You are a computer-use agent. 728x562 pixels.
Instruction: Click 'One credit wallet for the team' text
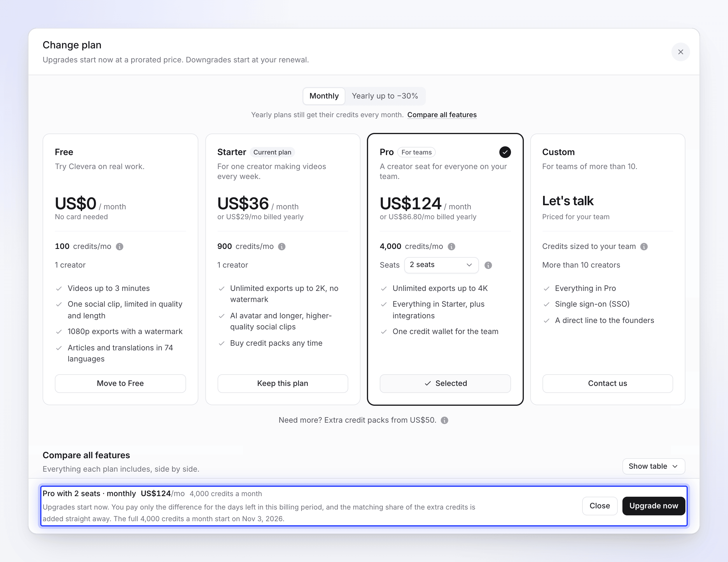445,331
